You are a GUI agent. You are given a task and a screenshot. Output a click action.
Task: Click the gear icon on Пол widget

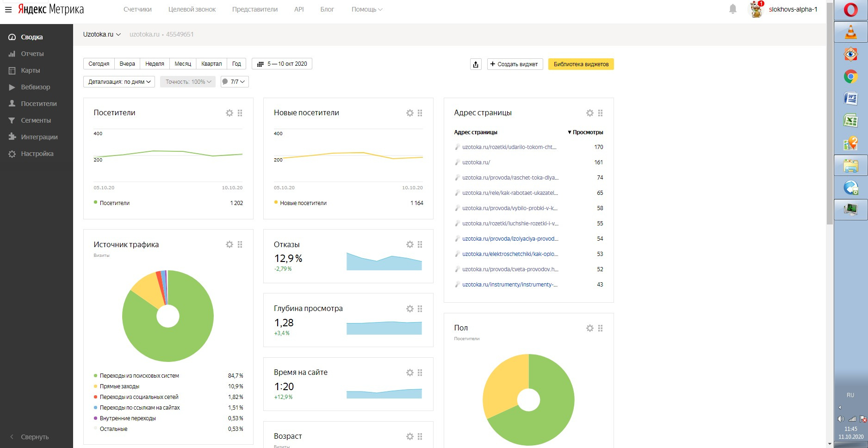tap(590, 328)
